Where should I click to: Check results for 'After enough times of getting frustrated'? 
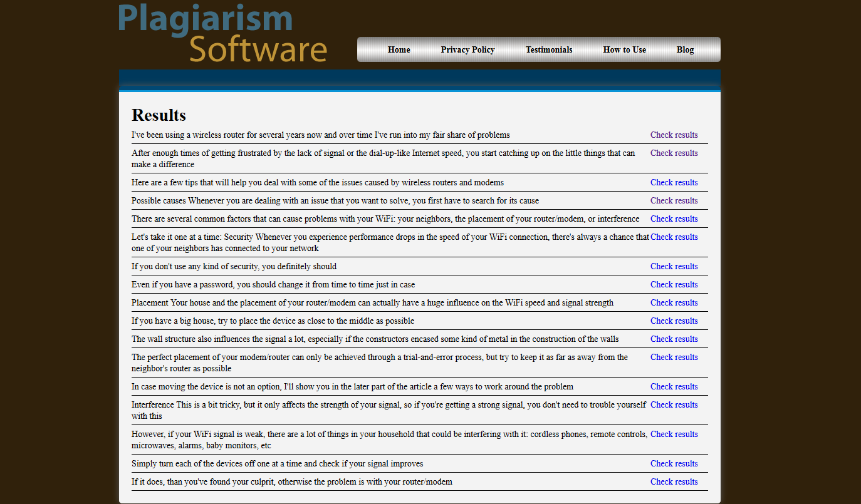(674, 153)
